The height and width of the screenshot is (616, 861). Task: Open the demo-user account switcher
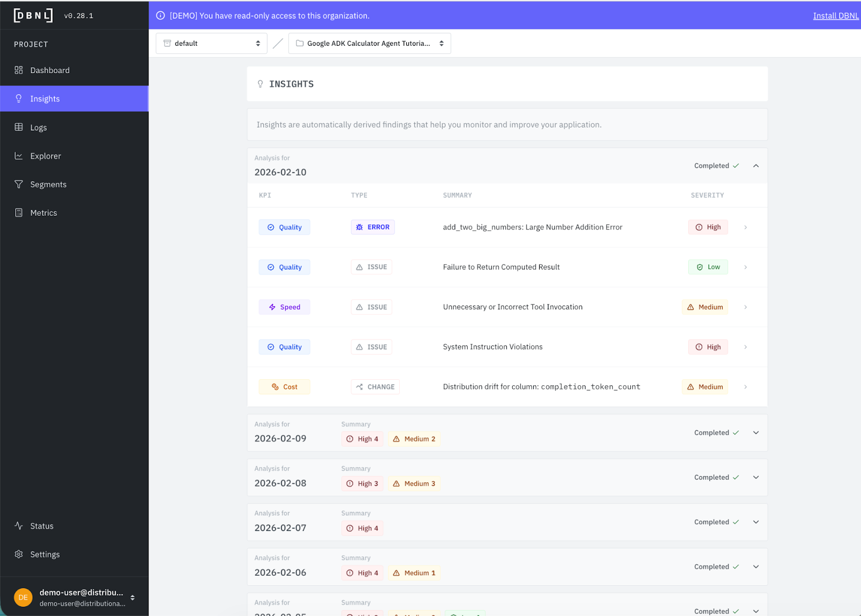tap(74, 597)
